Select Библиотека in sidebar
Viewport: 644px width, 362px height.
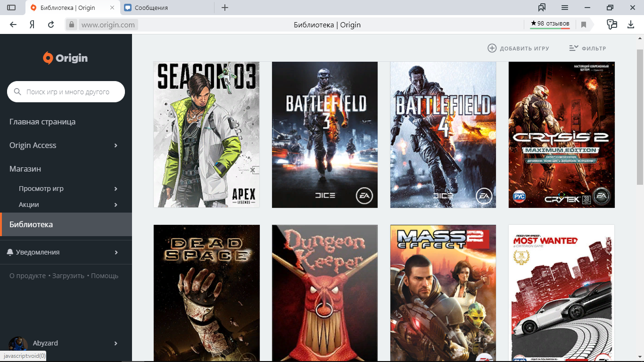click(66, 224)
